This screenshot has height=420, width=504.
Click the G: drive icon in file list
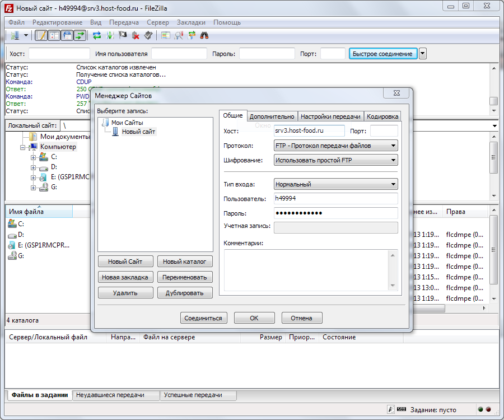point(12,256)
